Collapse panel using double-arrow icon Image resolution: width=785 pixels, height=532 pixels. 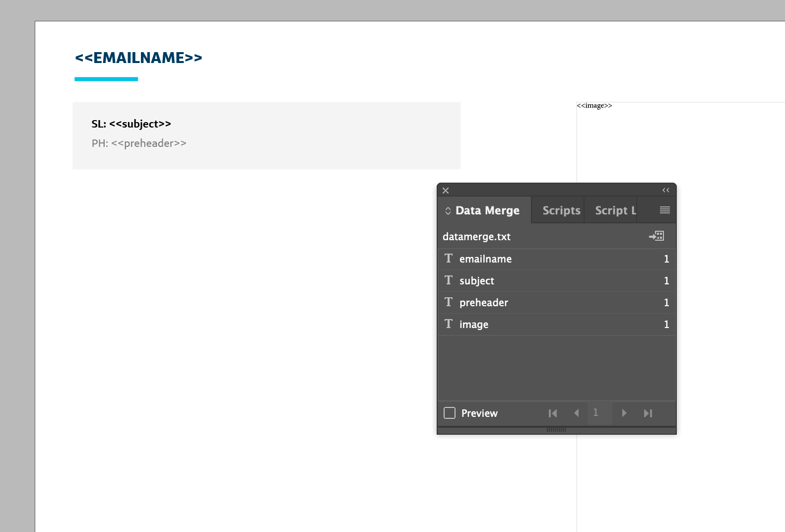click(x=666, y=191)
